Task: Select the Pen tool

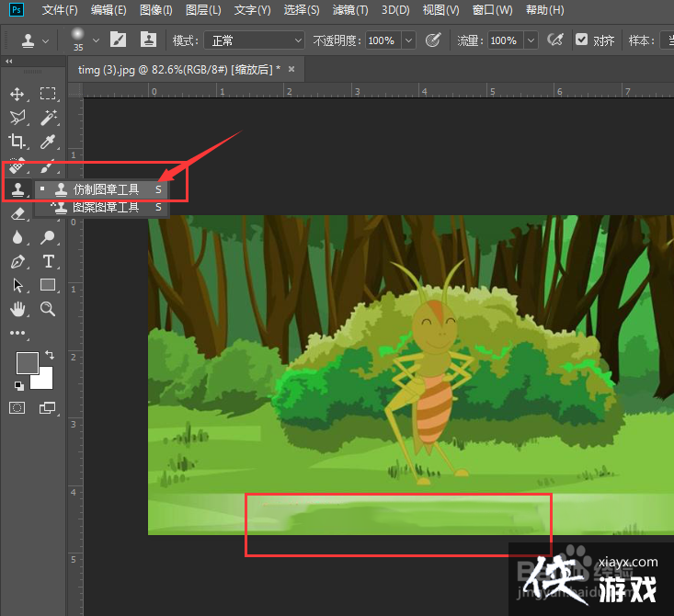Action: [17, 261]
